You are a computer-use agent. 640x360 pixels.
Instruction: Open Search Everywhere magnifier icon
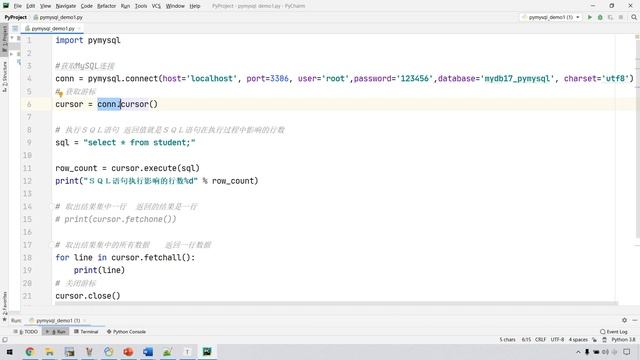tap(634, 18)
